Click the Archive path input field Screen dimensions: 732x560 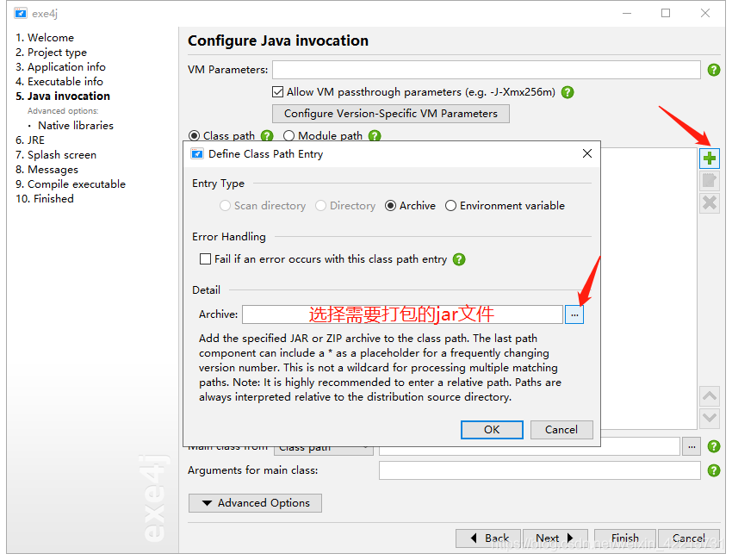[x=402, y=314]
